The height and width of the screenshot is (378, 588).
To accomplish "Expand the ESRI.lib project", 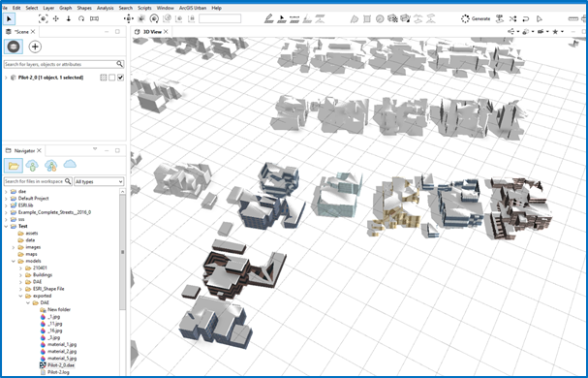I will tap(6, 205).
